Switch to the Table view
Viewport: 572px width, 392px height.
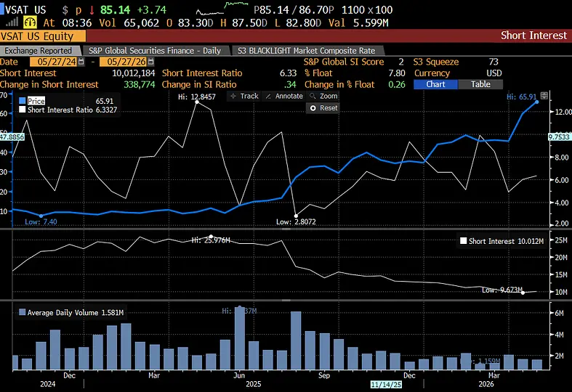[480, 84]
